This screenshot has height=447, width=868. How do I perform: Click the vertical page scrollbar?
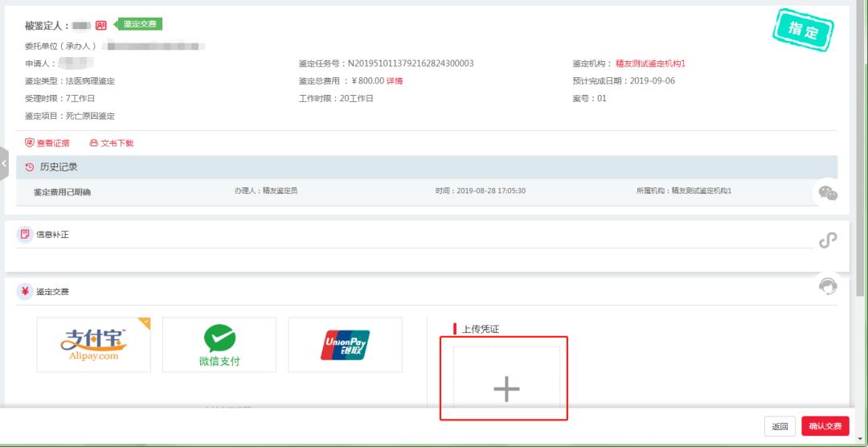859,150
